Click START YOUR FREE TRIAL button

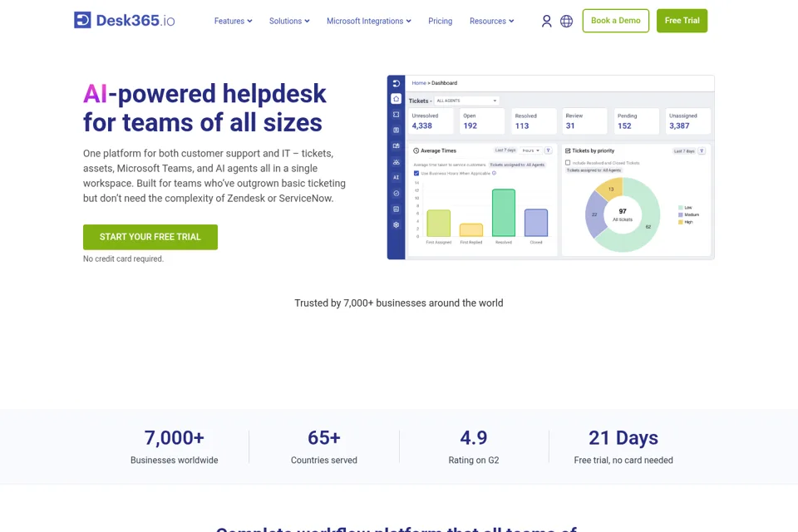point(150,237)
